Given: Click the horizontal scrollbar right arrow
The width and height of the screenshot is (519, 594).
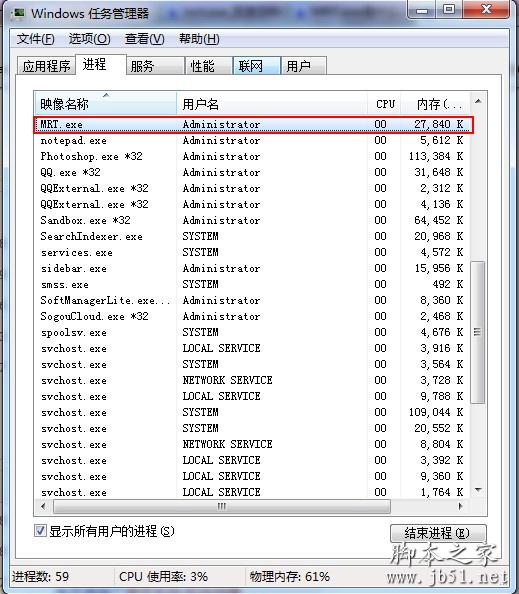Looking at the screenshot, I should 460,506.
